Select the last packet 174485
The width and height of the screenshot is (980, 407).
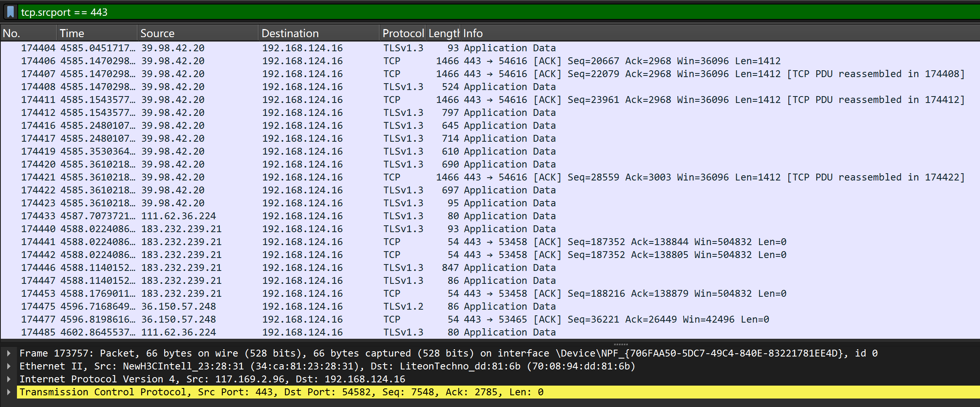point(282,332)
